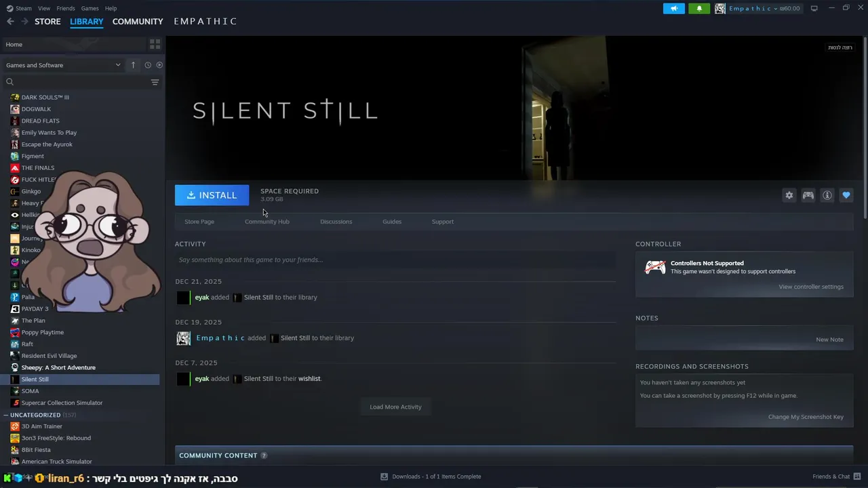Click the sort direction up arrow
Screen dimensions: 868x488
[134, 65]
